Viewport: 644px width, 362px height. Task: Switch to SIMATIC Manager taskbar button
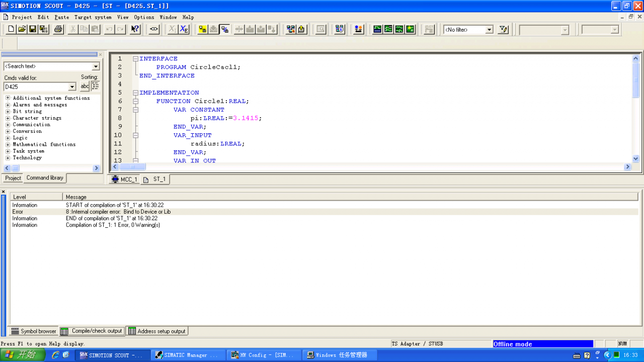pyautogui.click(x=188, y=355)
